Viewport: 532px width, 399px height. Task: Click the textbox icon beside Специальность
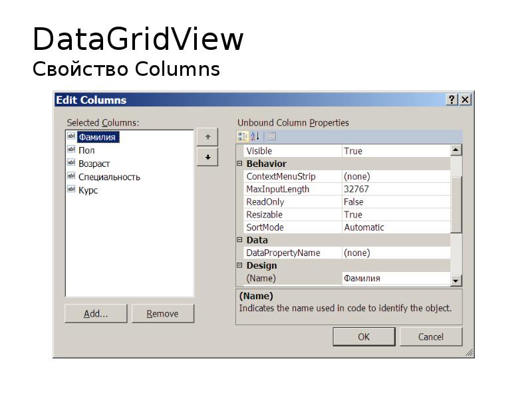71,176
